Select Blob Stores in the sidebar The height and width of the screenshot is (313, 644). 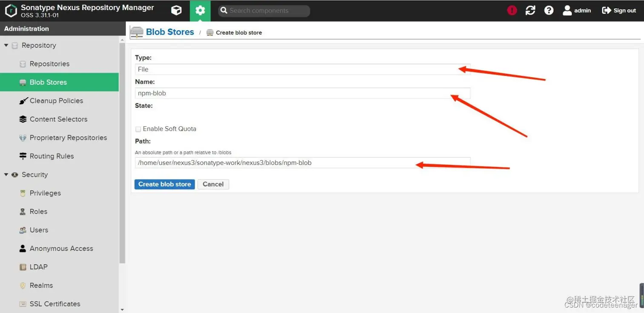pyautogui.click(x=59, y=82)
